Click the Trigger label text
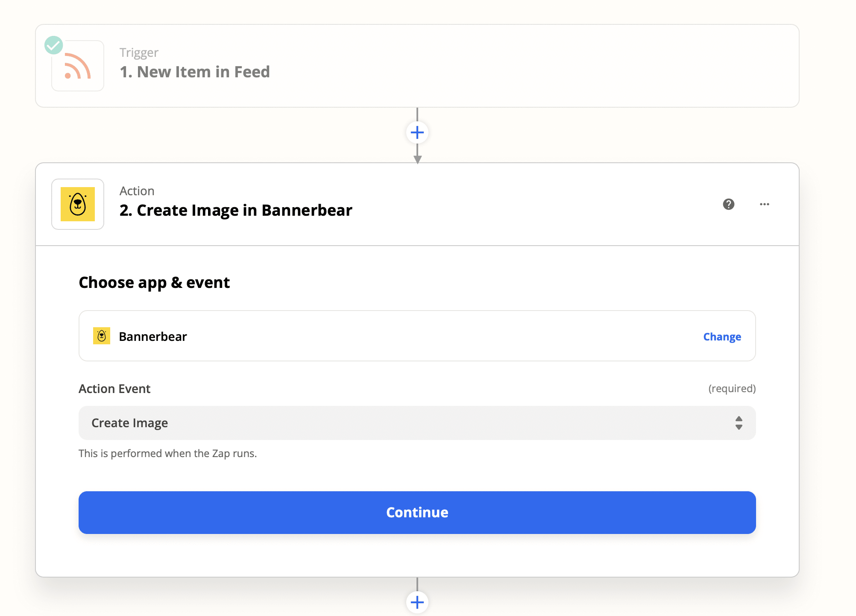 click(x=139, y=53)
